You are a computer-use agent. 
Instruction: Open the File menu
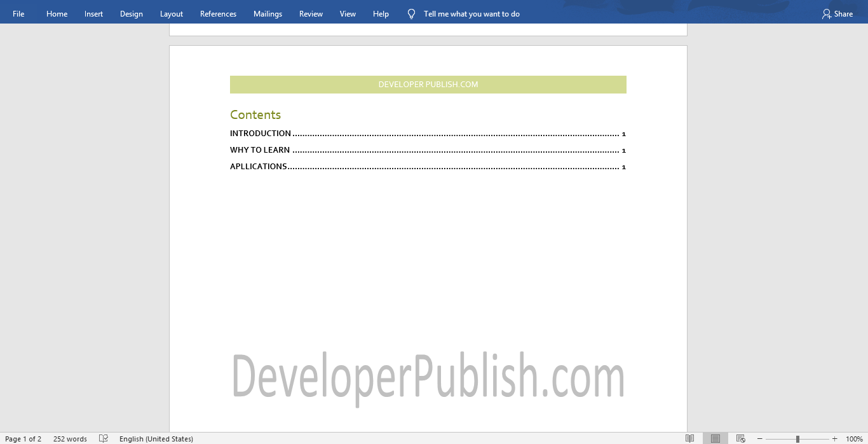(18, 13)
